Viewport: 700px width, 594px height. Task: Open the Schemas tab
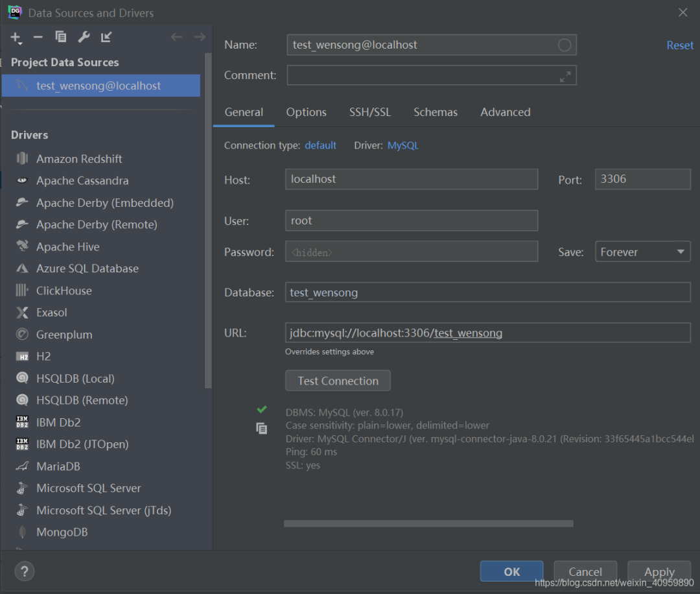436,112
